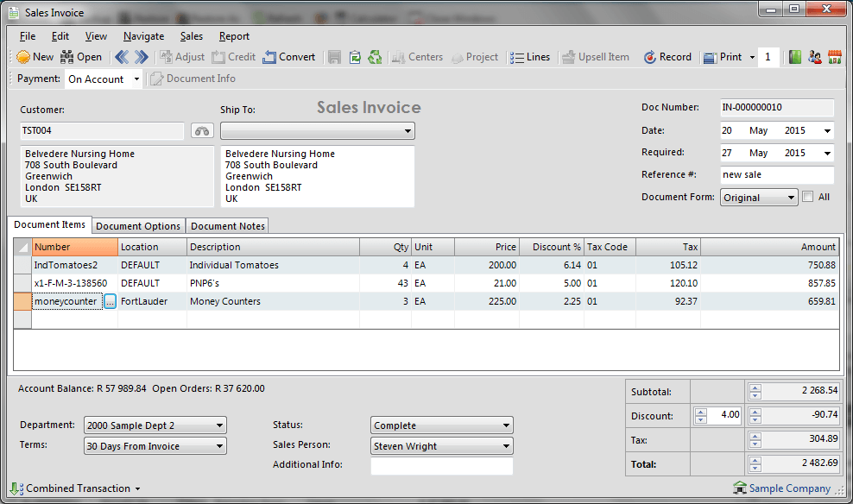The height and width of the screenshot is (504, 853).
Task: Open the Edit menu
Action: coord(60,36)
